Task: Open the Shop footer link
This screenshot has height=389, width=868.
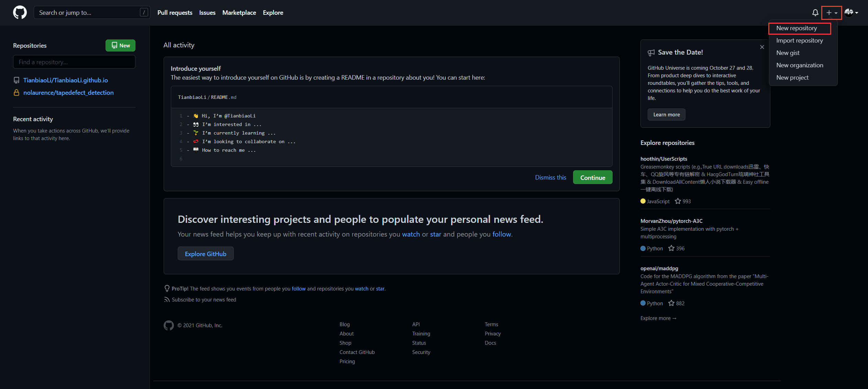Action: (x=345, y=343)
